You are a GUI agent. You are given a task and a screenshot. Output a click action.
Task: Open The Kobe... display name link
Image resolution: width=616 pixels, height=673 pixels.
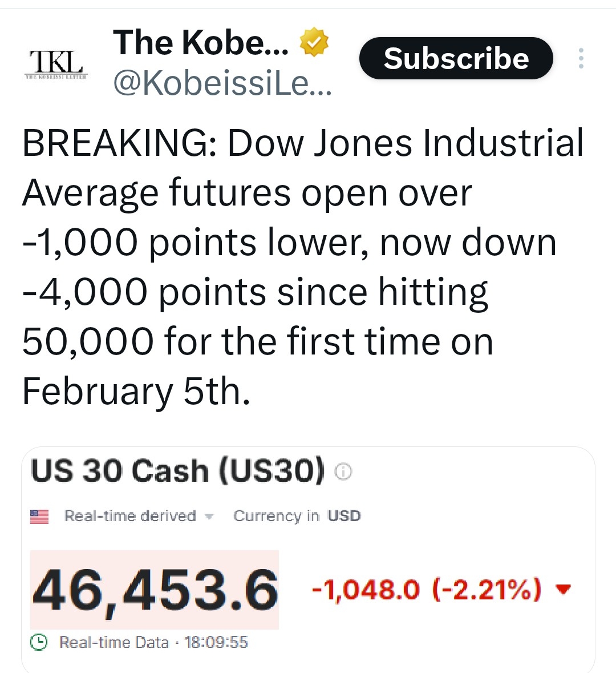(201, 43)
